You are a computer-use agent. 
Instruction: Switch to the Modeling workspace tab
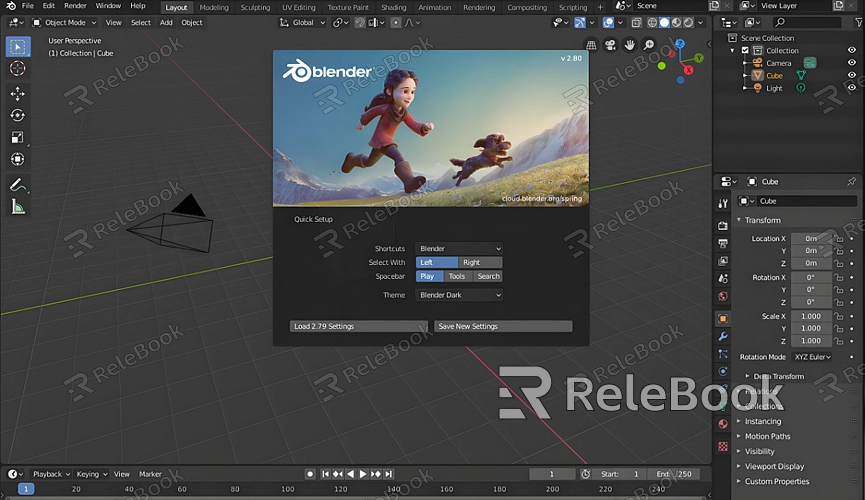(x=214, y=7)
